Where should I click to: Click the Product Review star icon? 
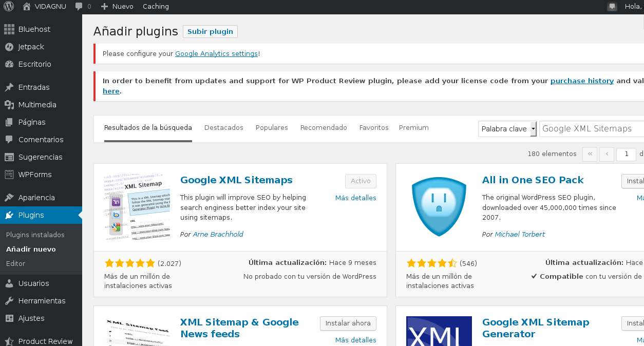9,341
